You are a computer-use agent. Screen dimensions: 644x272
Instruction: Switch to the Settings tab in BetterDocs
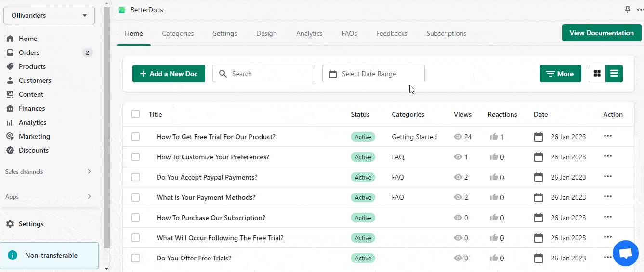(x=225, y=33)
